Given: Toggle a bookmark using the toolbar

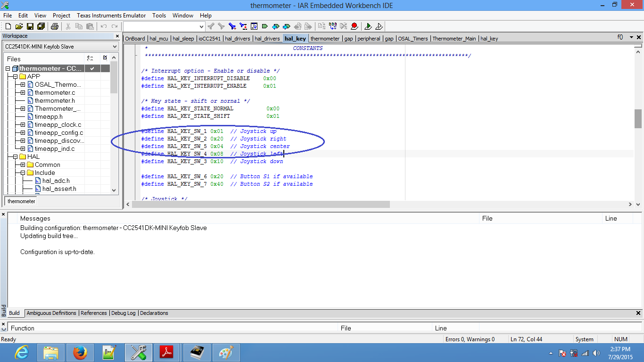Looking at the screenshot, I should point(264,26).
